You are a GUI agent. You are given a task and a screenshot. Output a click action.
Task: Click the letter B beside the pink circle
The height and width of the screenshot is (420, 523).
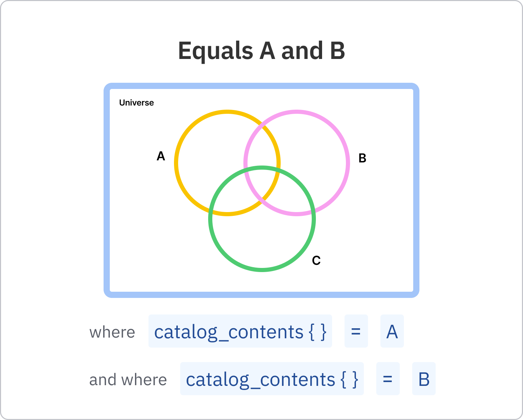pos(362,158)
